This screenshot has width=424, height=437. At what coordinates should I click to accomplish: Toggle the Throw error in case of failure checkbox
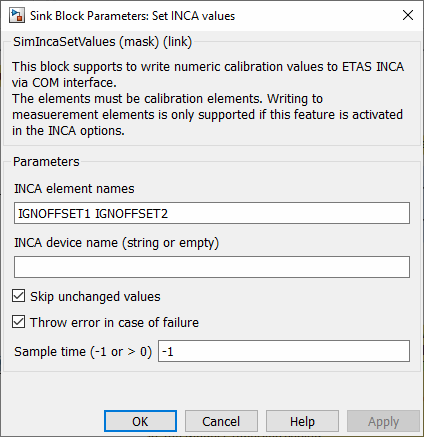18,322
